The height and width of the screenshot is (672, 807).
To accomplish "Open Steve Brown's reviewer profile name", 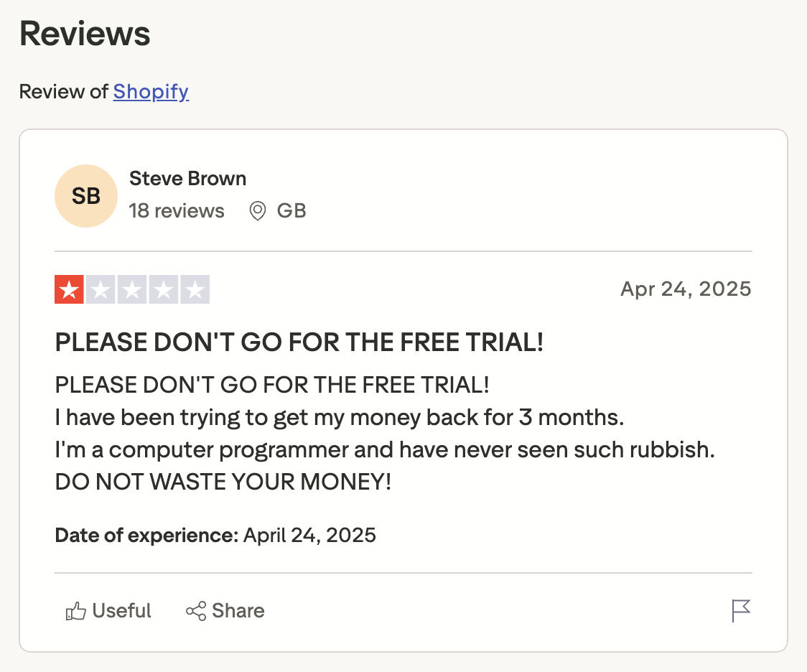I will pos(187,179).
